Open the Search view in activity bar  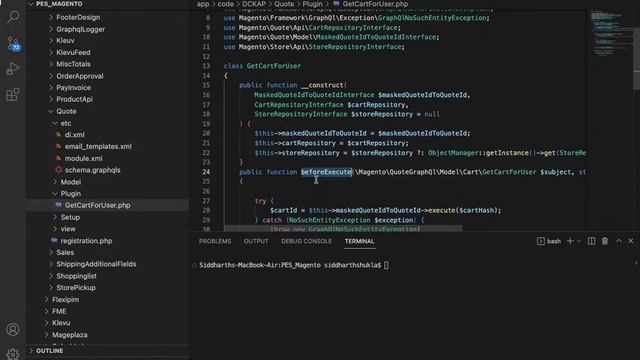(x=13, y=17)
